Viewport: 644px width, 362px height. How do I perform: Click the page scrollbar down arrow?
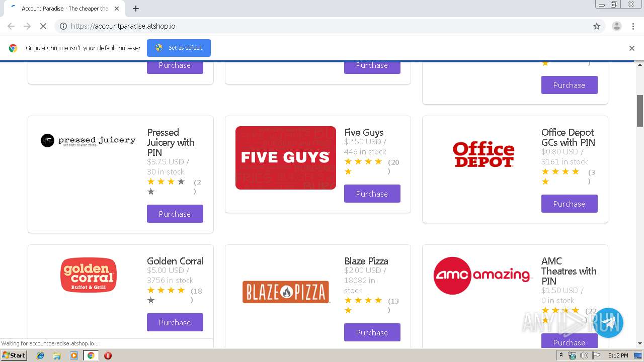[x=640, y=343]
